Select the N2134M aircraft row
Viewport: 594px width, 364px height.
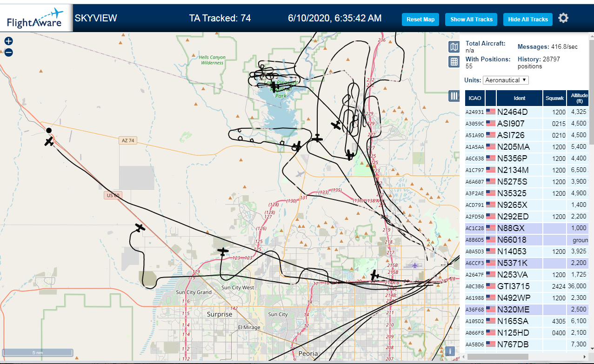[527, 170]
